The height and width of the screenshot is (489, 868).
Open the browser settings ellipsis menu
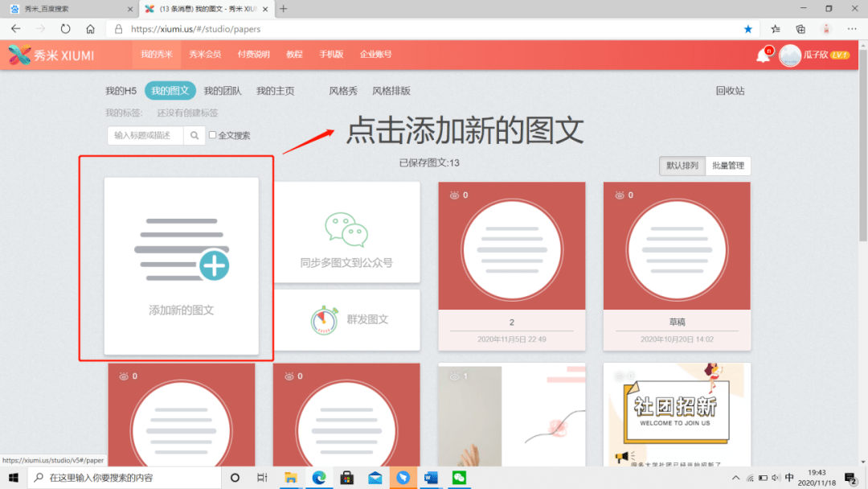[850, 29]
